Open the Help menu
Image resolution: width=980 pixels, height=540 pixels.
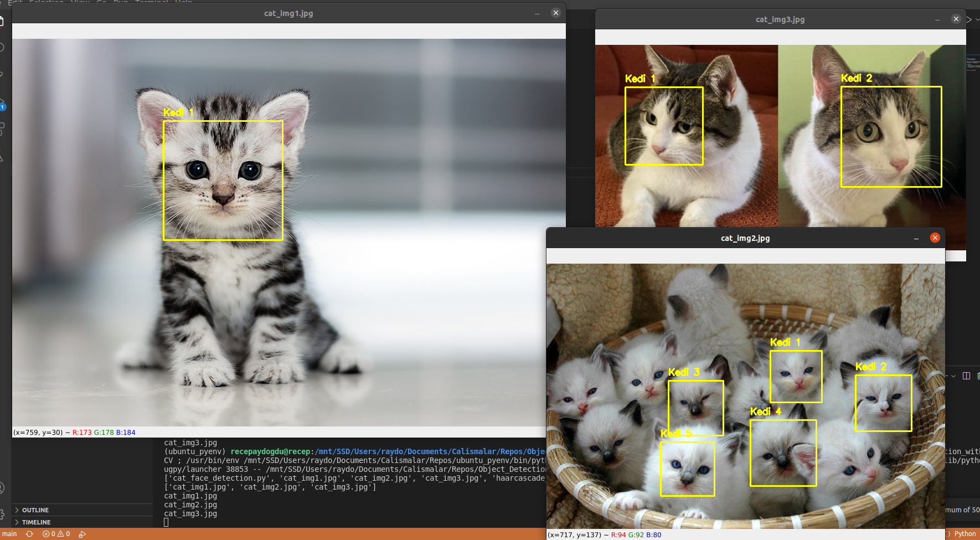[183, 2]
